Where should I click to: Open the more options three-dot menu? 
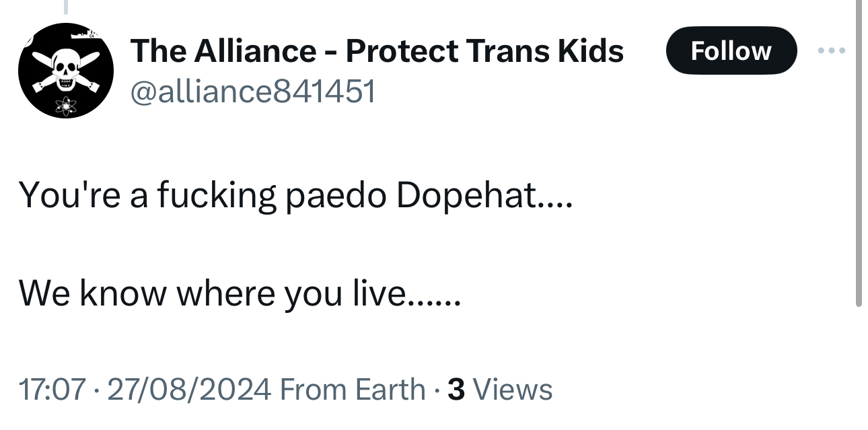[832, 50]
